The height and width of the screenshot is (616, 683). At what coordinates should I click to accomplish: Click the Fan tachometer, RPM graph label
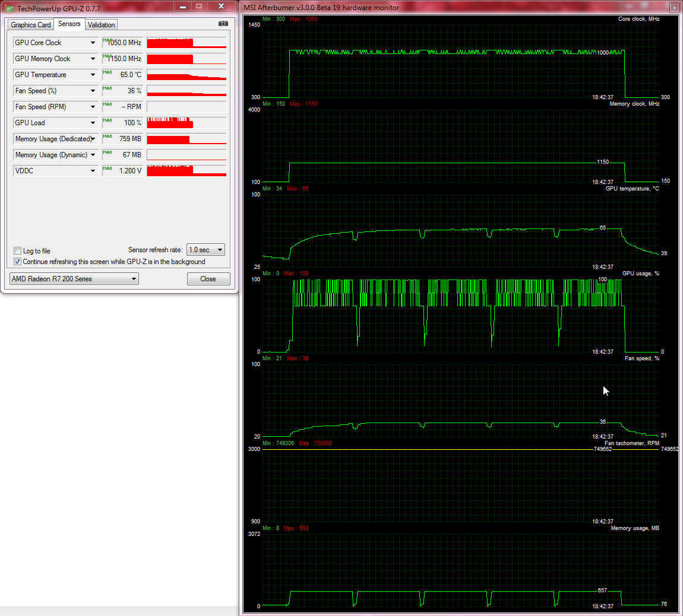631,443
